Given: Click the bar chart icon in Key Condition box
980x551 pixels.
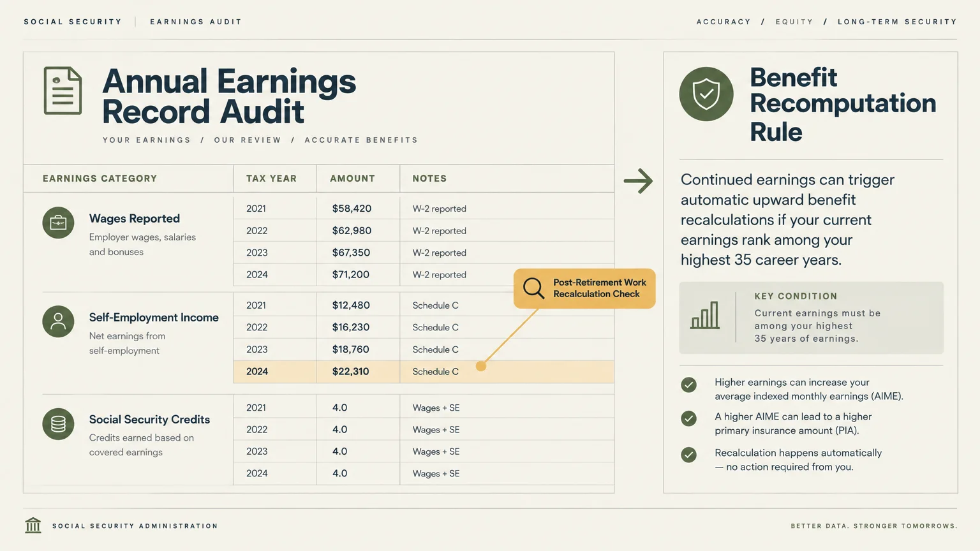Looking at the screenshot, I should (x=705, y=316).
